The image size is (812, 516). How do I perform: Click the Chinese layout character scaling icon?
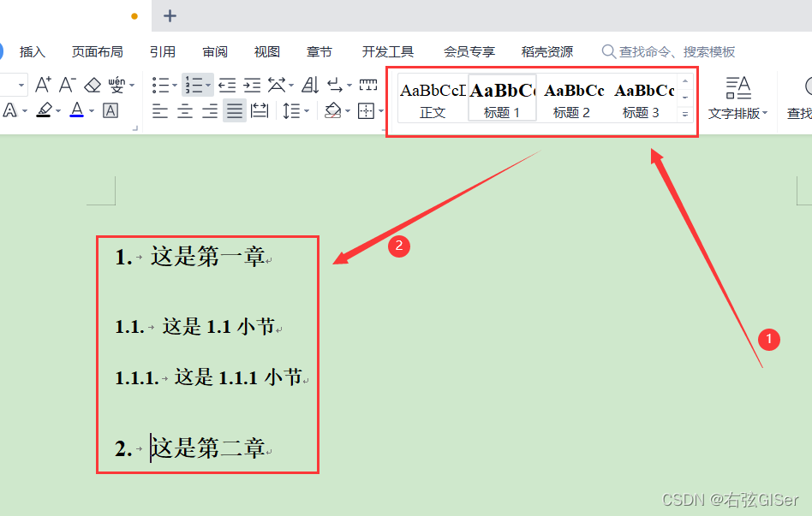(x=277, y=85)
